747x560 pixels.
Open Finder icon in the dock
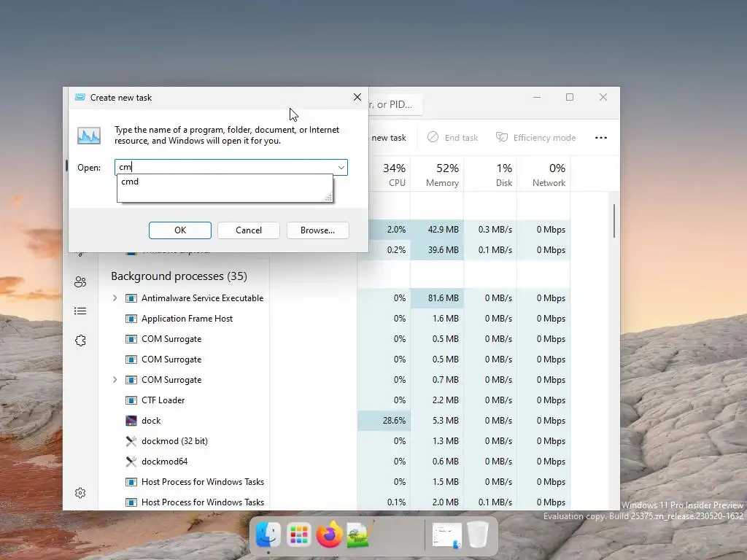(x=268, y=534)
